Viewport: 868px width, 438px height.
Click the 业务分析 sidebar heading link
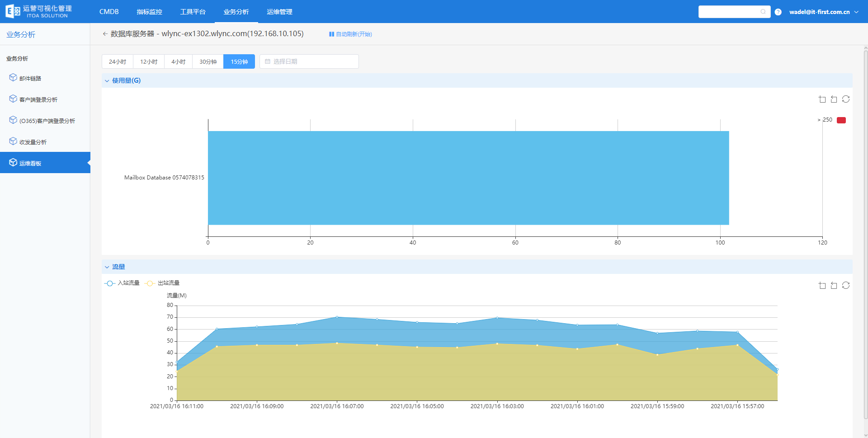pos(21,35)
